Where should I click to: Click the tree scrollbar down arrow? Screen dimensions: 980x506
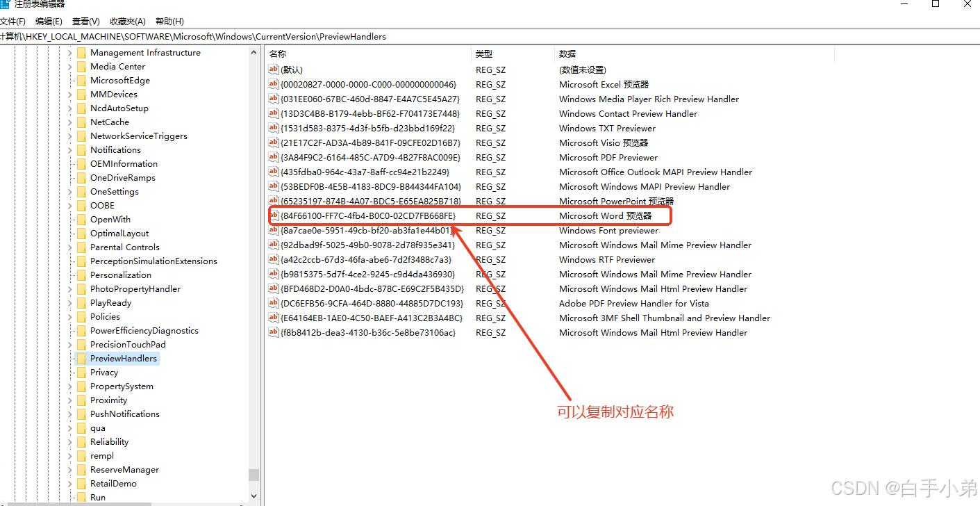click(254, 496)
